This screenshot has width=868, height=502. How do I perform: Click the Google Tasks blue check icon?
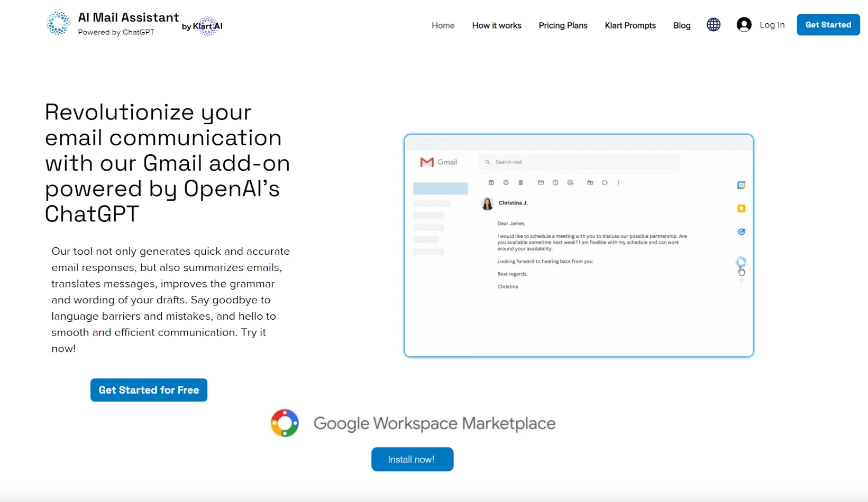pyautogui.click(x=741, y=232)
